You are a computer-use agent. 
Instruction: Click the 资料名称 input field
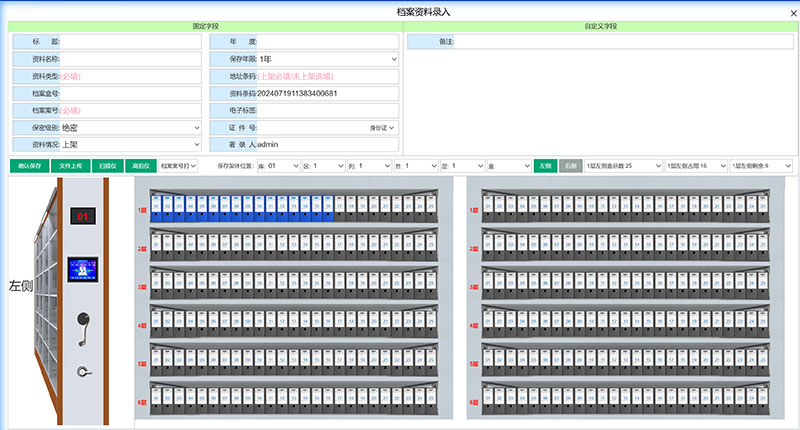pyautogui.click(x=131, y=59)
